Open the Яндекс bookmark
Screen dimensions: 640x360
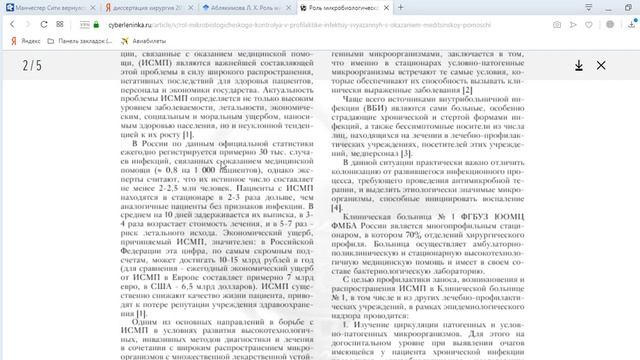(26, 41)
